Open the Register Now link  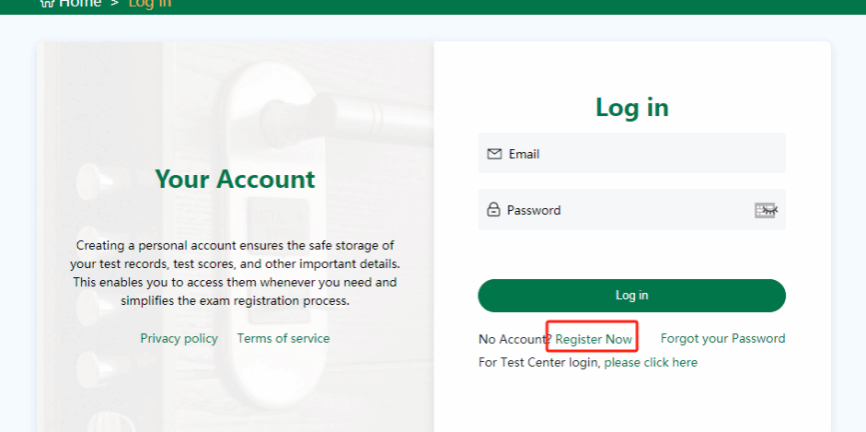[x=594, y=340]
